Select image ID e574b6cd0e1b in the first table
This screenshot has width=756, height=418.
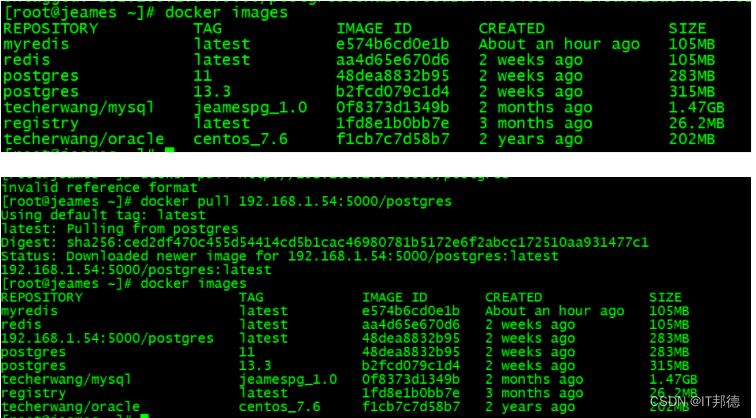coord(392,44)
